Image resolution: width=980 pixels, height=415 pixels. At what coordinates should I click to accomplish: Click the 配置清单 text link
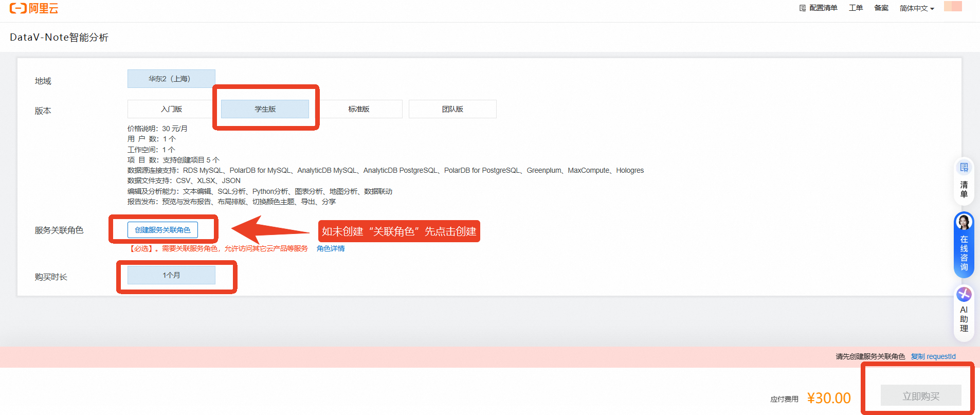[823, 8]
